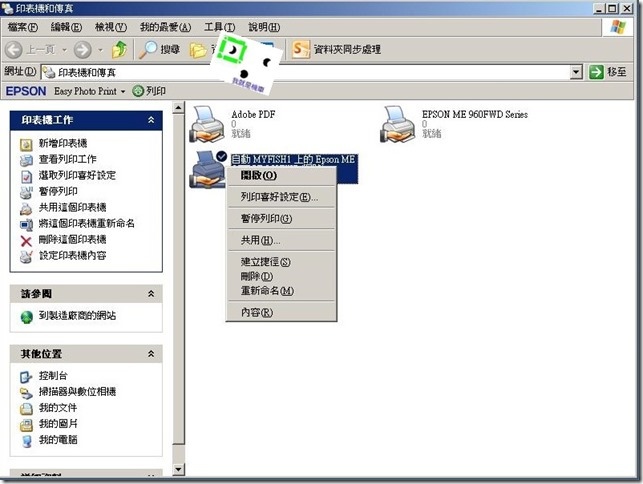Click the sidebar scrollbar down arrow
Viewport: 643px width, 484px height.
pos(178,469)
